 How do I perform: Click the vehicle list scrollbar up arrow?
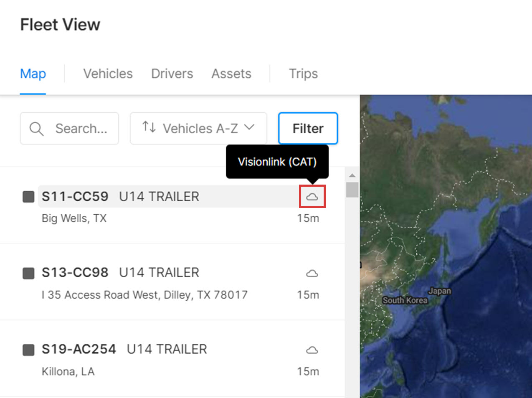[x=352, y=175]
